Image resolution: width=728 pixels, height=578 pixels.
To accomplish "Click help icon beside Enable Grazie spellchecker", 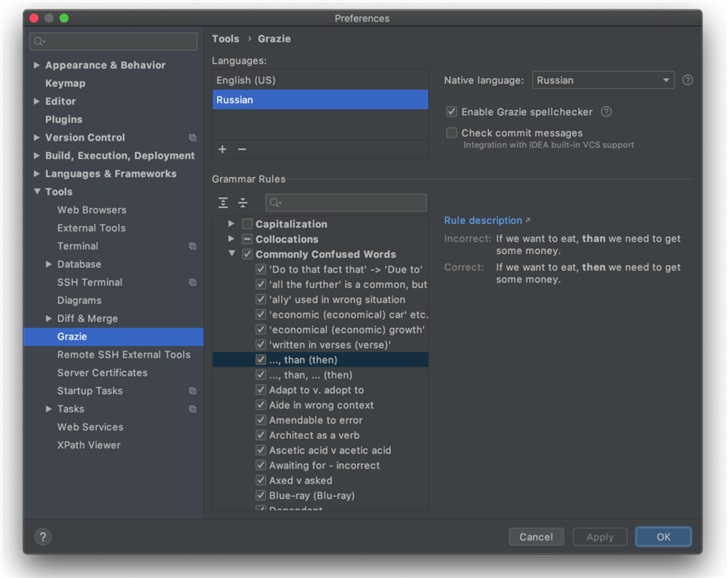I will click(606, 112).
